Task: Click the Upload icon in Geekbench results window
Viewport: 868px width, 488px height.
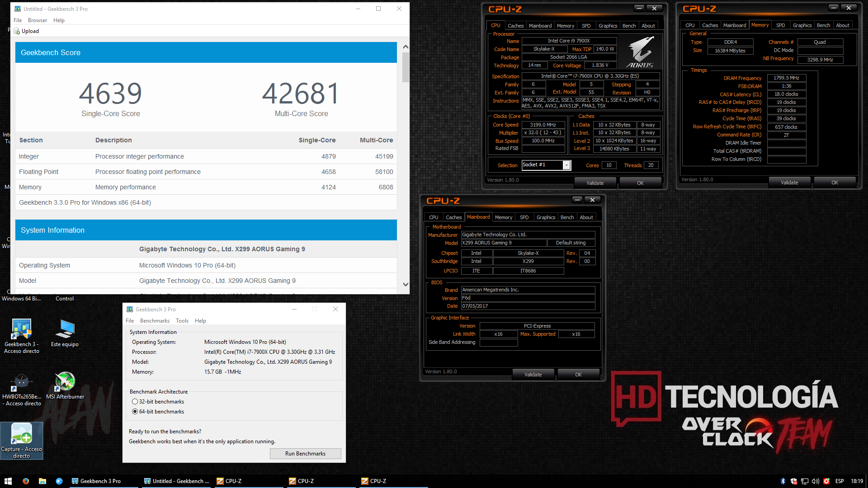Action: 17,31
